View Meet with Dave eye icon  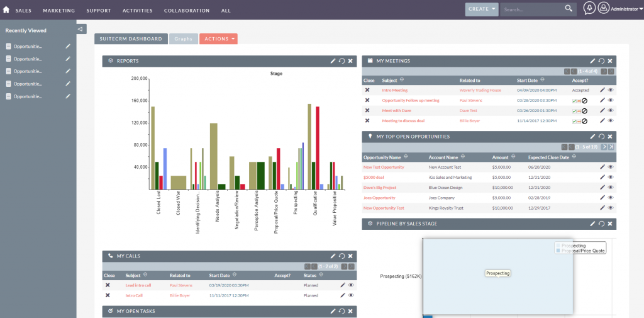(611, 110)
